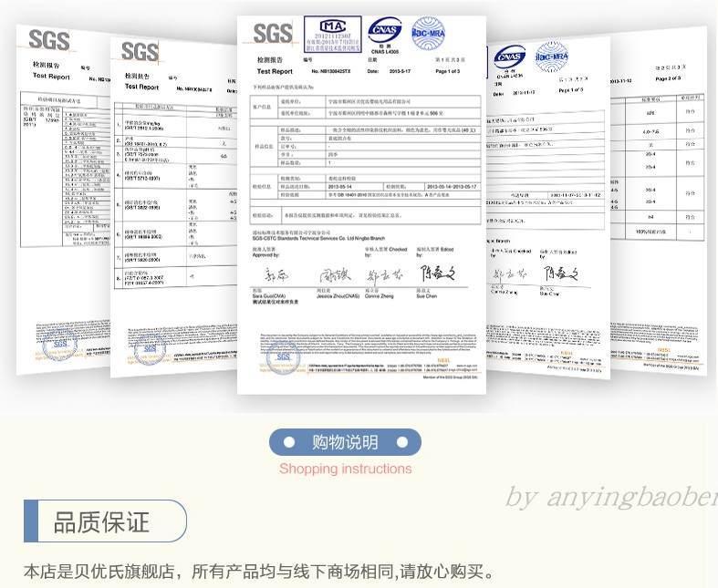This screenshot has width=718, height=588.
Task: Click the 品质保证 section label
Action: [105, 521]
